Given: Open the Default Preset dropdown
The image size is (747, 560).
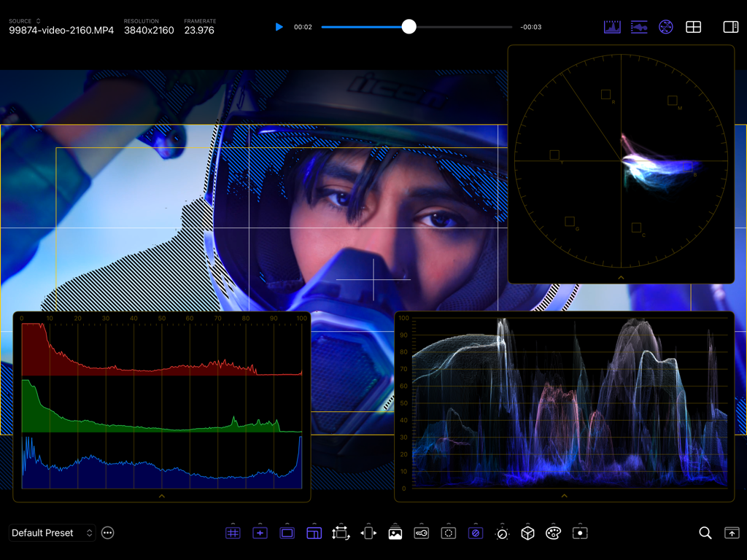Looking at the screenshot, I should pyautogui.click(x=52, y=532).
